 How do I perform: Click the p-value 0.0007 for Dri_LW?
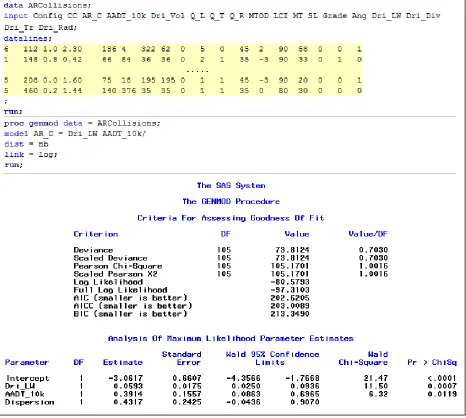coord(442,386)
